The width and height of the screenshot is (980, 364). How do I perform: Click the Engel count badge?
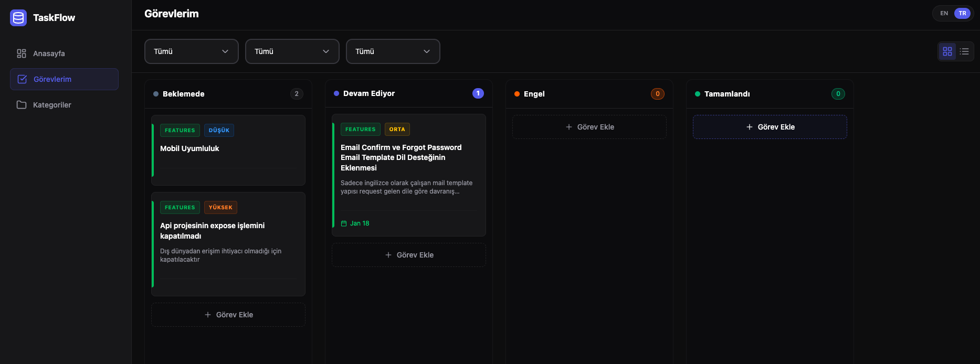(x=658, y=94)
